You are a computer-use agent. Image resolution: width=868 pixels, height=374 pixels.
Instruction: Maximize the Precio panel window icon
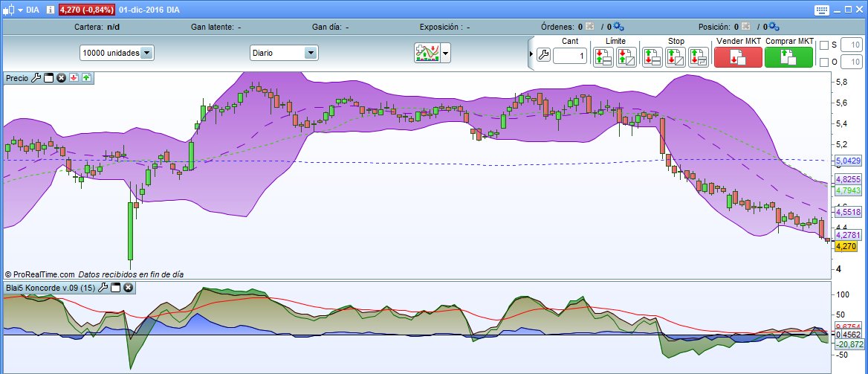(49, 78)
